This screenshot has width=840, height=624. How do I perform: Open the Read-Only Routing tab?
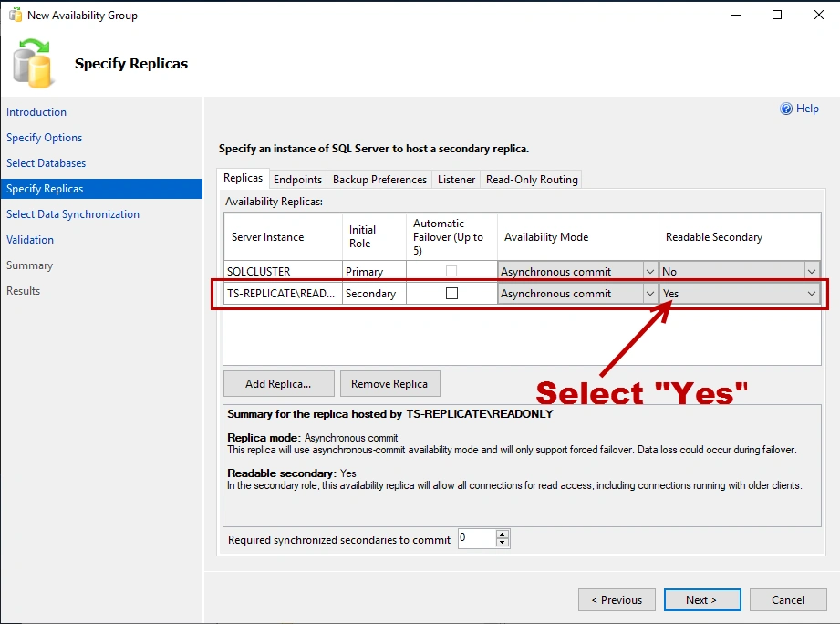(x=532, y=180)
